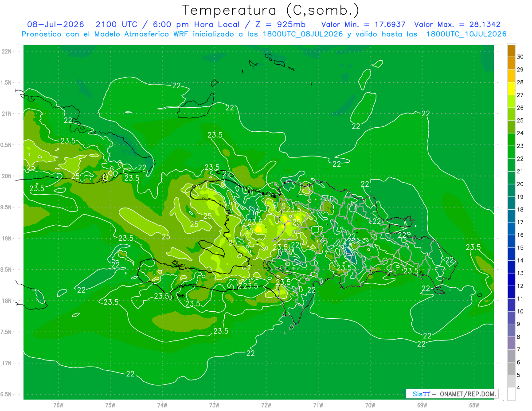Click the title "Temperatura (C,somb.)"

coord(271,10)
